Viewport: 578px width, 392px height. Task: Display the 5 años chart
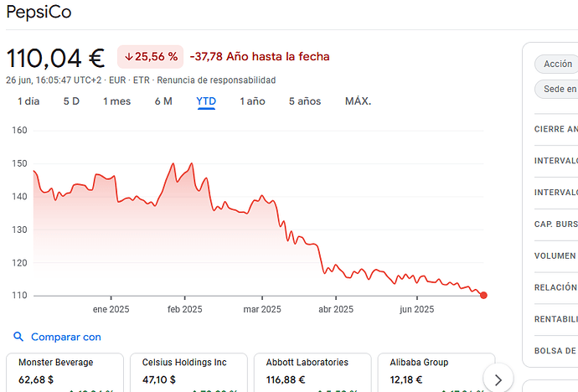click(305, 101)
